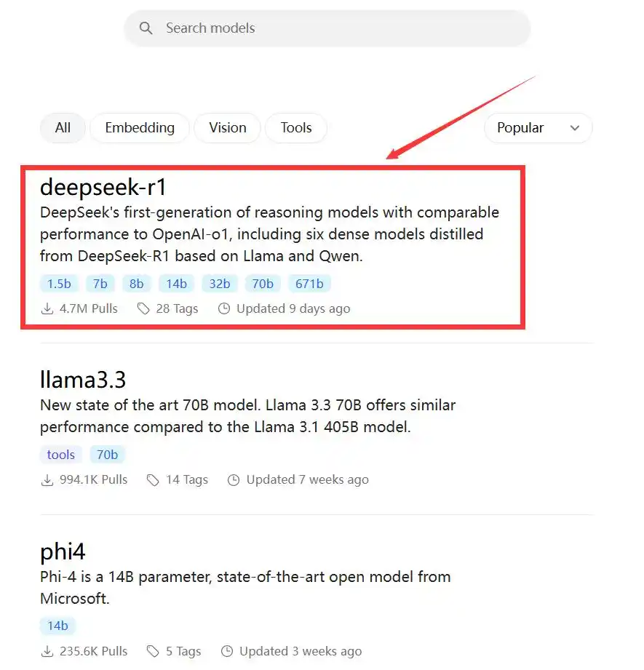
Task: Click the tag icon beside 28 Tags
Action: coord(143,308)
